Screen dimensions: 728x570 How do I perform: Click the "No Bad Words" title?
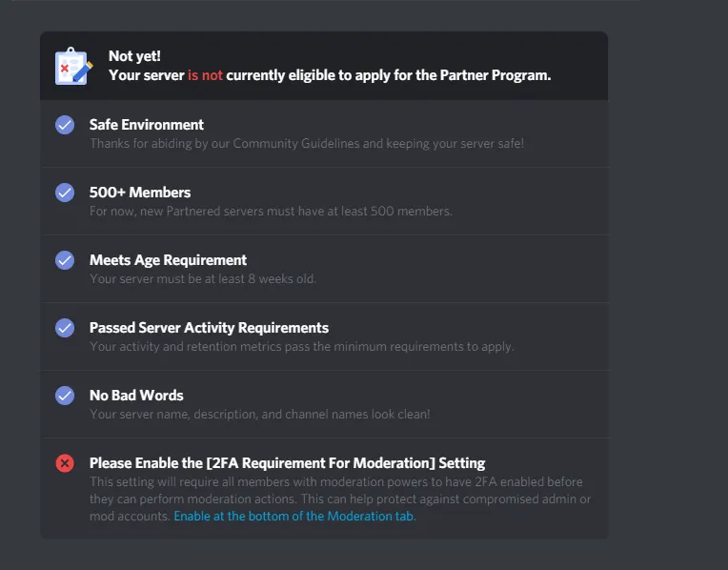[136, 396]
